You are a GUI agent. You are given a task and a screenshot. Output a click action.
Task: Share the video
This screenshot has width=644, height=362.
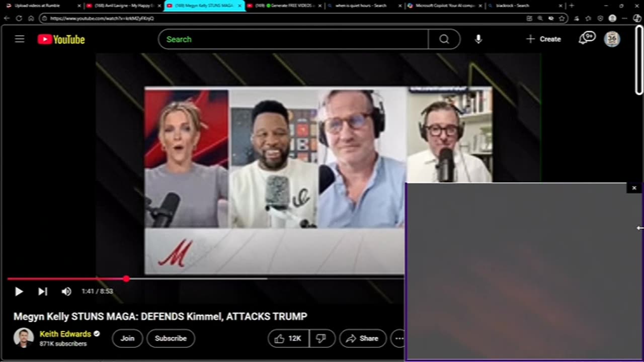363,338
